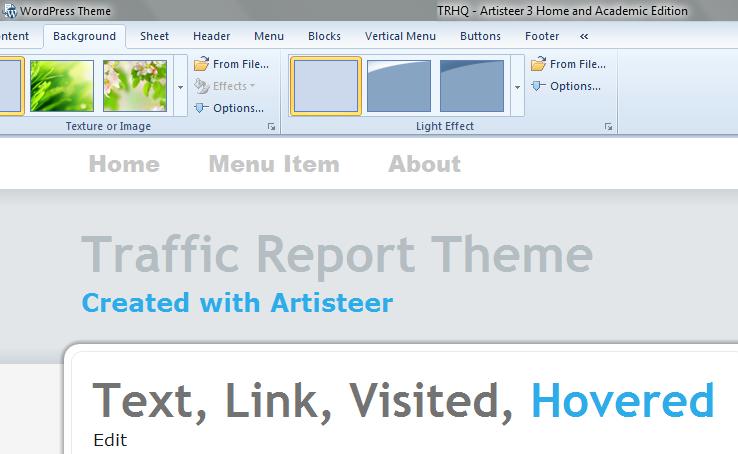The width and height of the screenshot is (738, 454).
Task: Open Options in Light Effect group
Action: pyautogui.click(x=566, y=86)
